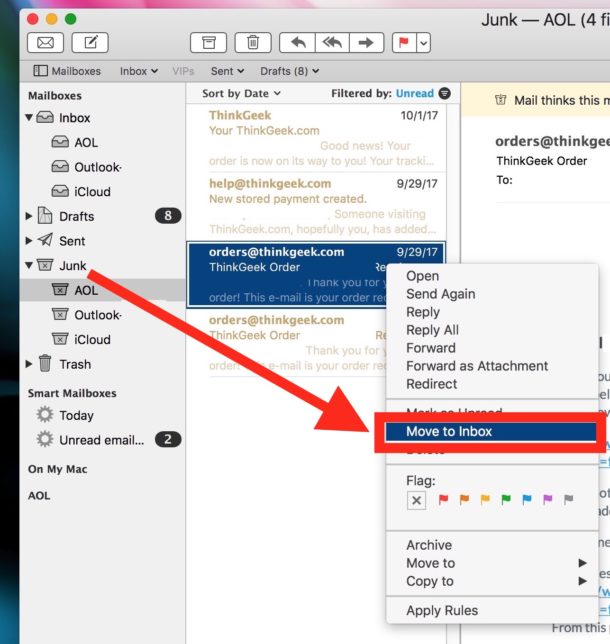Toggle the message filter circle icon

click(x=444, y=94)
